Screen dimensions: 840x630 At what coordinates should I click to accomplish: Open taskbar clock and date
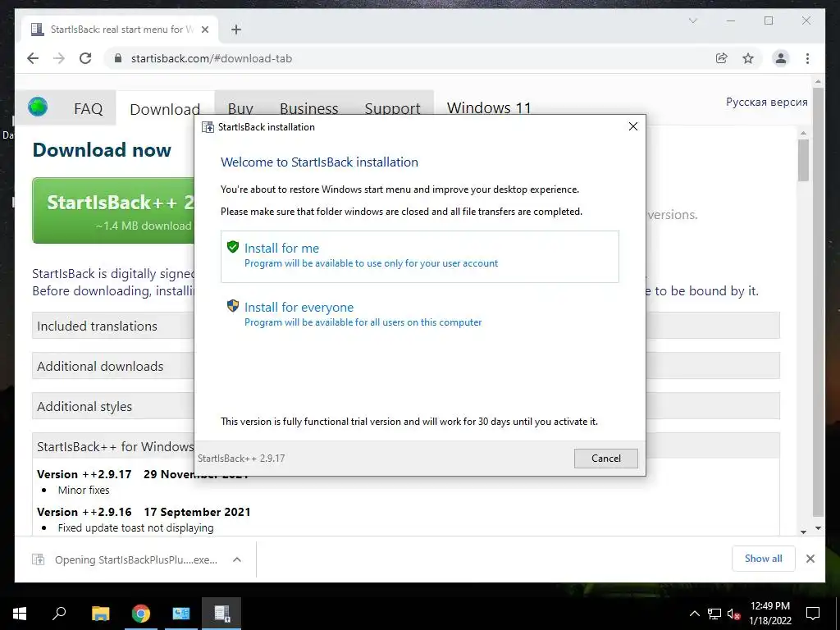pyautogui.click(x=769, y=614)
